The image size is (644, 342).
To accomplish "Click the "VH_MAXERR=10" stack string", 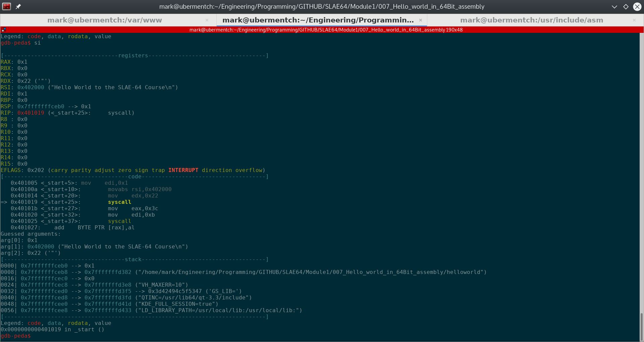I will click(x=162, y=285).
